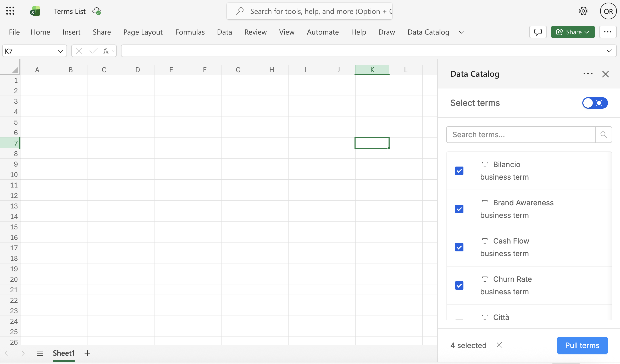Toggle the light/dark theme switch

[x=595, y=103]
